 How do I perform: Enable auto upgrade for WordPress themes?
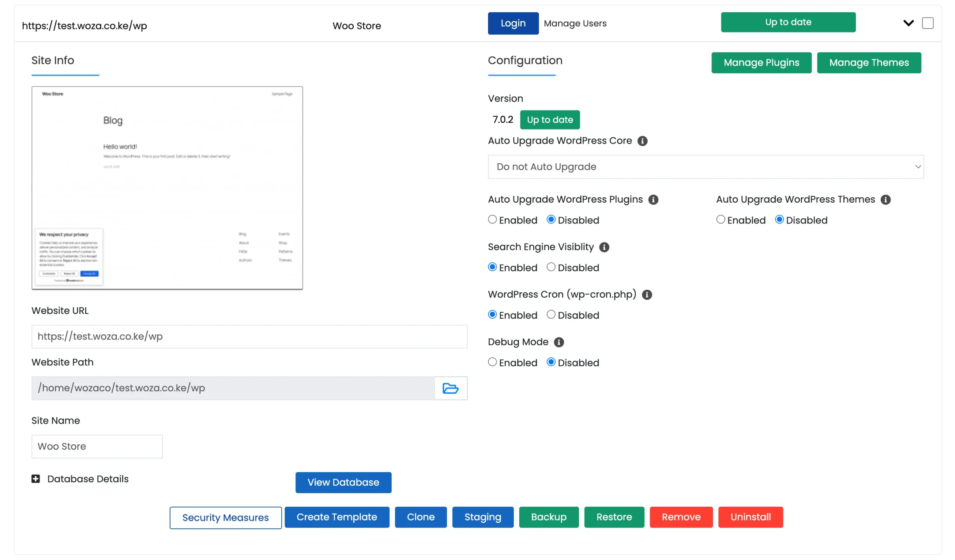point(720,219)
